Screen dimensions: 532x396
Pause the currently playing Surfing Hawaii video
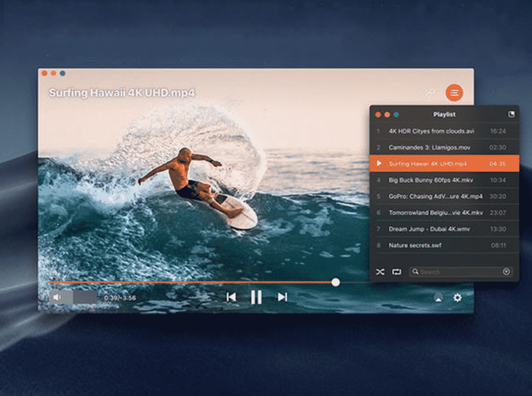(257, 297)
